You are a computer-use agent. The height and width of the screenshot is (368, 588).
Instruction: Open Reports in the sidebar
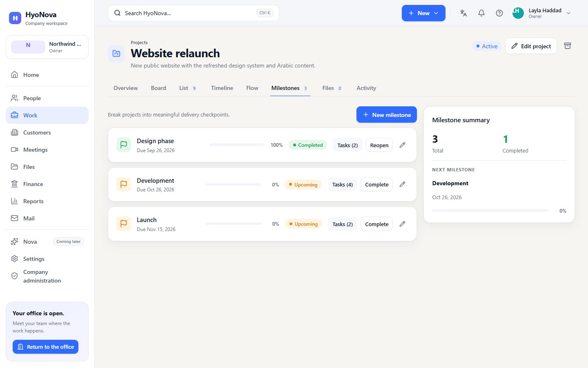coord(47,201)
